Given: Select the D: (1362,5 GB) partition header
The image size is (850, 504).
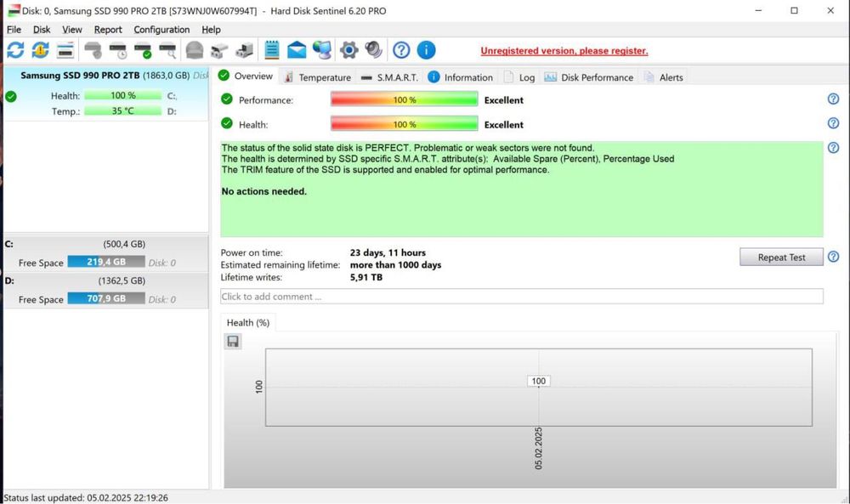Looking at the screenshot, I should click(x=106, y=280).
